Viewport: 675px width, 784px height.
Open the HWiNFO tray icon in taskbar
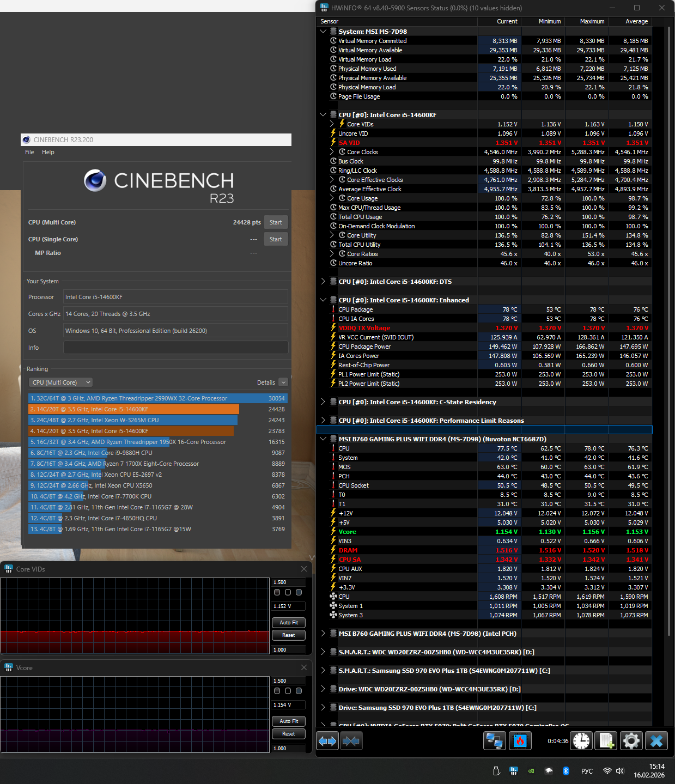tap(514, 771)
